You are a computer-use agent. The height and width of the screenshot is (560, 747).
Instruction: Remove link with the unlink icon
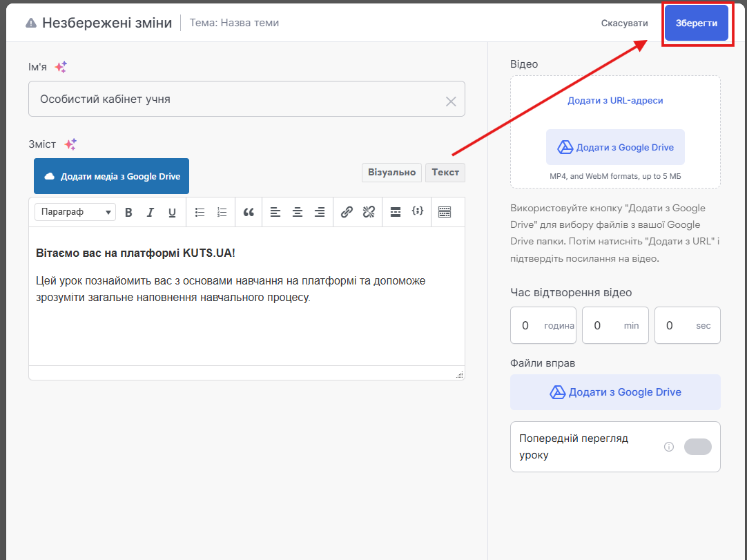click(x=369, y=213)
